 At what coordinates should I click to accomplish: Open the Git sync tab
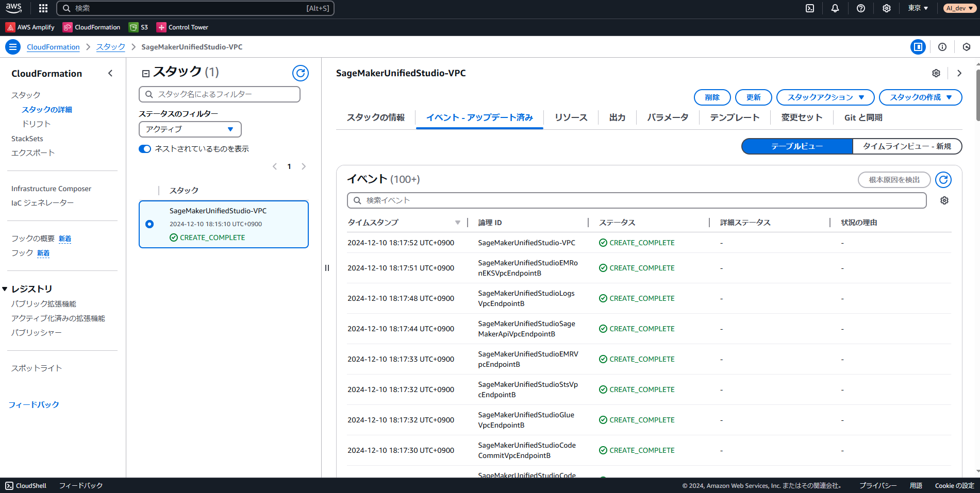pyautogui.click(x=863, y=117)
